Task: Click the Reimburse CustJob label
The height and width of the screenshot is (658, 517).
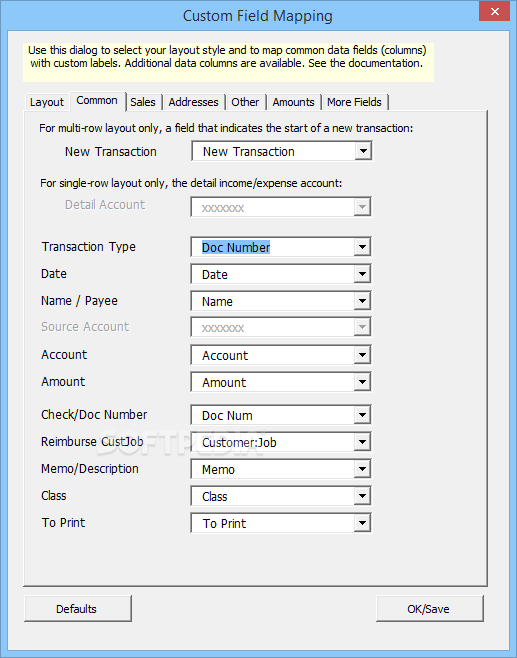Action: coord(92,441)
